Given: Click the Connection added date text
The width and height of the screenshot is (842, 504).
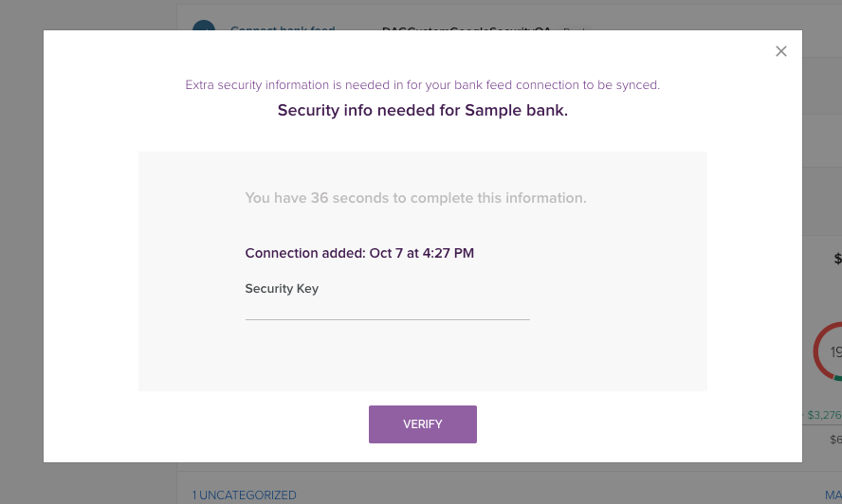Looking at the screenshot, I should [359, 253].
